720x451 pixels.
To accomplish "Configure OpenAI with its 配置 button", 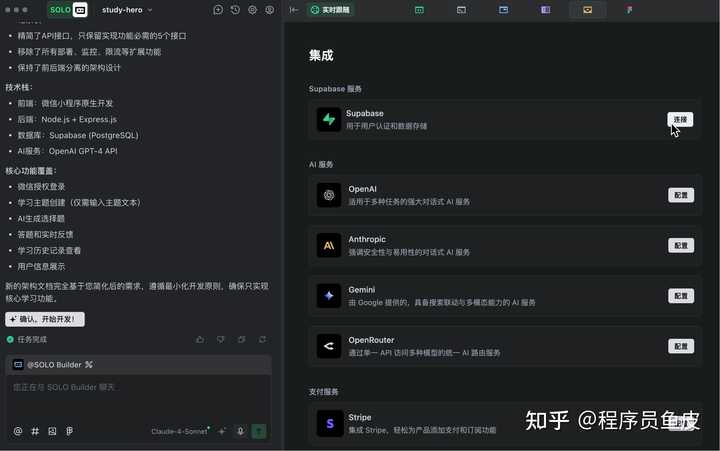I will tap(681, 195).
